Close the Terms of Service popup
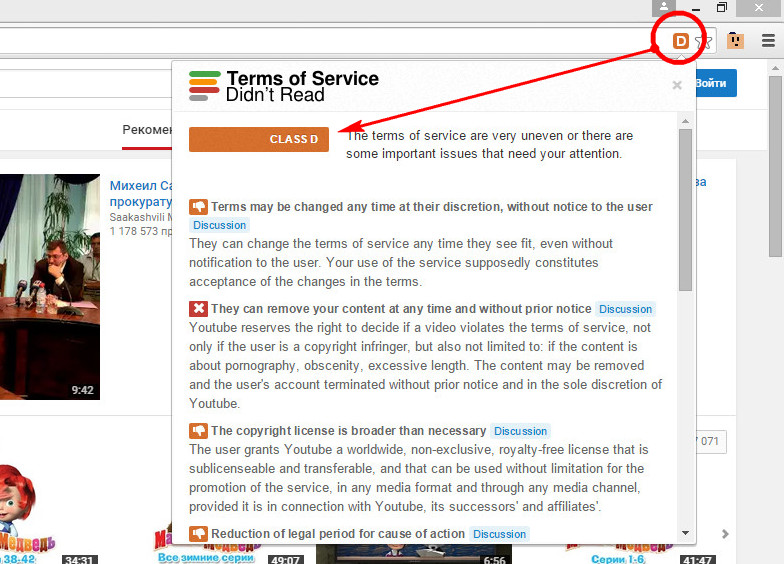The height and width of the screenshot is (564, 784). pos(677,85)
